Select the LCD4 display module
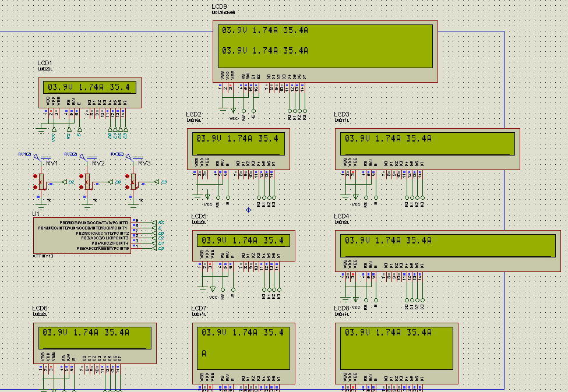This screenshot has width=568, height=392. click(447, 246)
